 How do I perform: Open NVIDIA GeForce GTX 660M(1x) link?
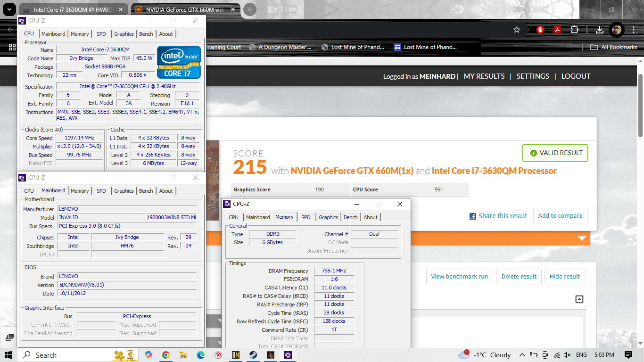click(x=352, y=171)
